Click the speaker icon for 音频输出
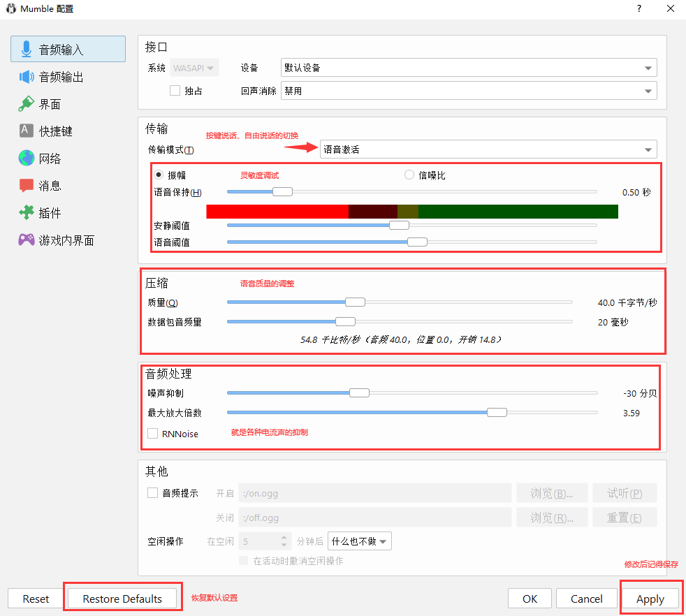The image size is (686, 616). pyautogui.click(x=27, y=77)
